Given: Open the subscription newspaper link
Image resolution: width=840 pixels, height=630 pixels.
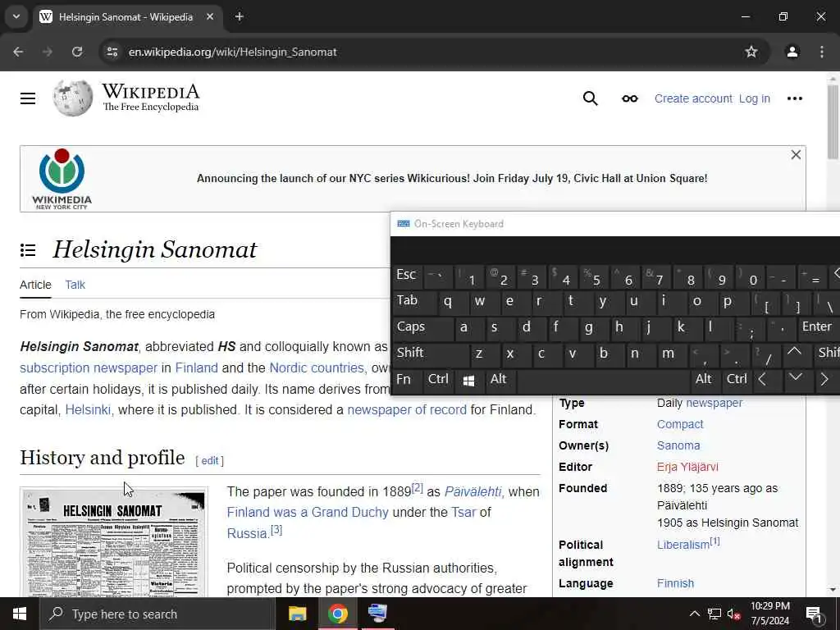Looking at the screenshot, I should (x=89, y=368).
